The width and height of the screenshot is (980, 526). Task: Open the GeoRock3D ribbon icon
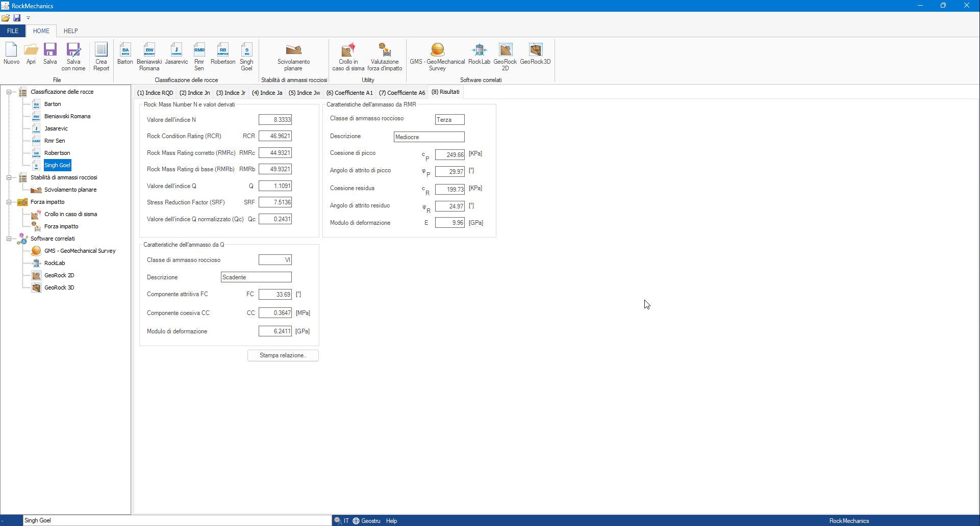pos(535,54)
